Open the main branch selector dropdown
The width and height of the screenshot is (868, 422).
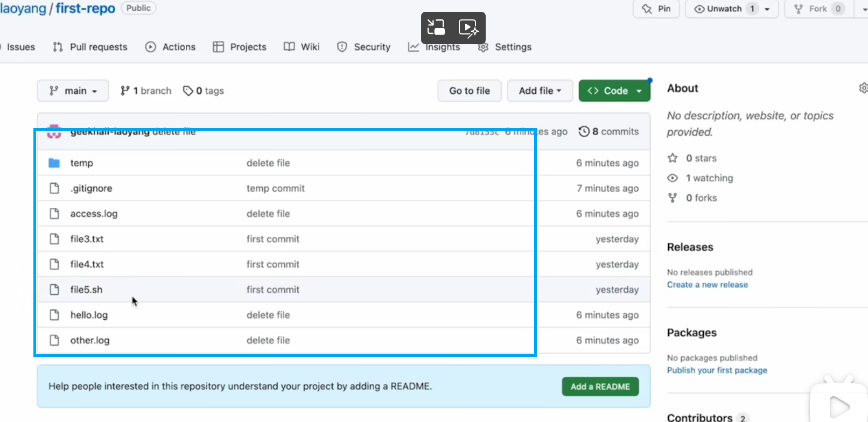(x=73, y=90)
